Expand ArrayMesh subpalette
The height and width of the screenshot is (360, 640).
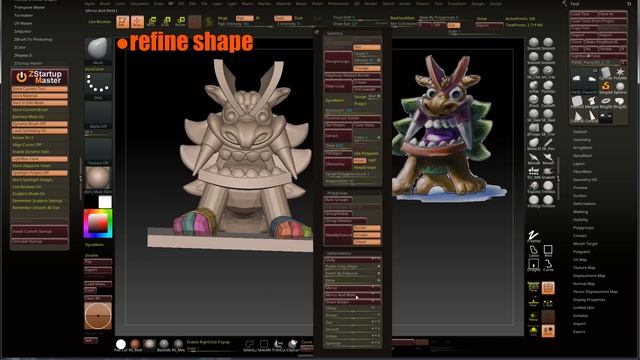[582, 148]
